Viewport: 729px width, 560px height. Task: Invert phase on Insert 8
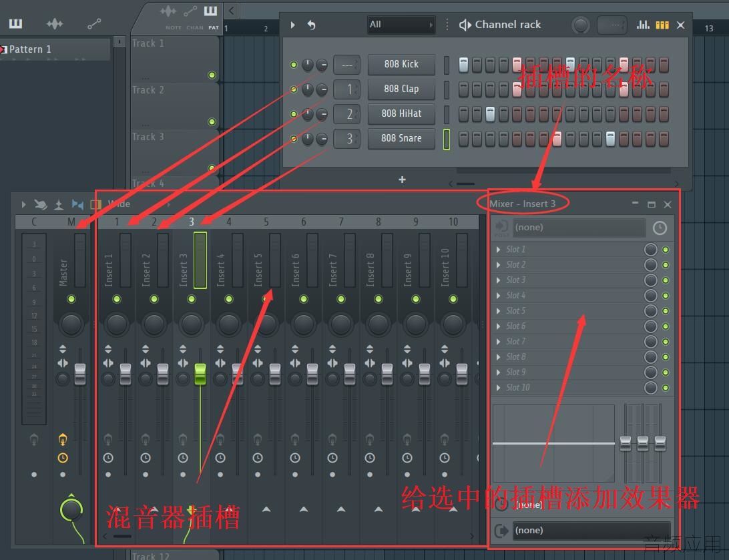[x=370, y=349]
